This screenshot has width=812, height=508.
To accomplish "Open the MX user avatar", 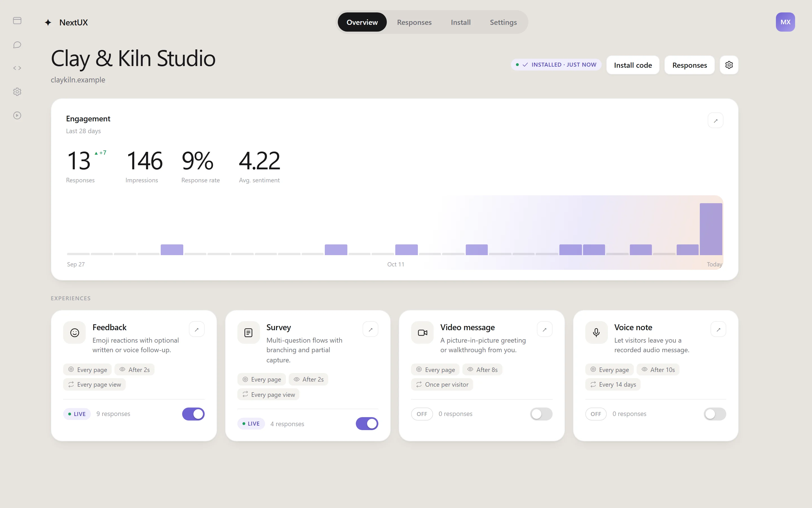I will pyautogui.click(x=785, y=22).
